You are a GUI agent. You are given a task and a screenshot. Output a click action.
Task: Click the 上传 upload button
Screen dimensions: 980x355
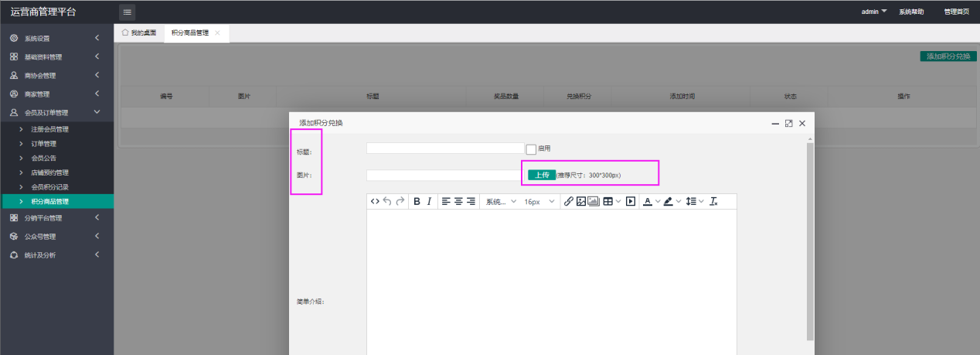(x=542, y=175)
